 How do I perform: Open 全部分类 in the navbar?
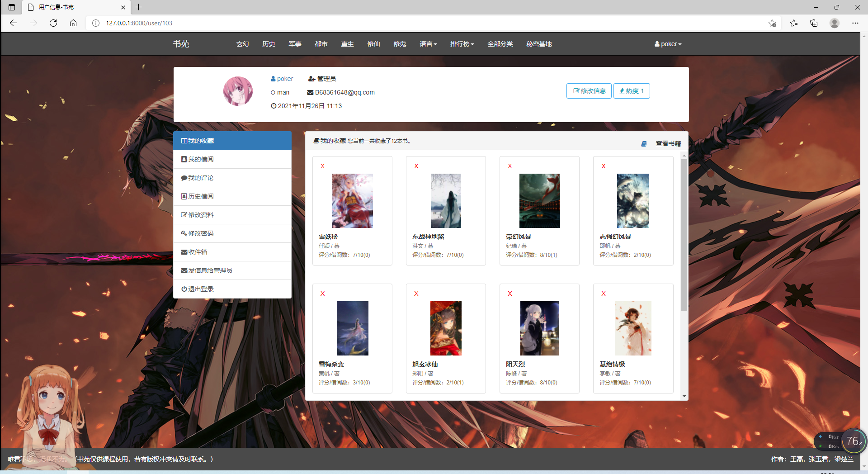click(500, 44)
